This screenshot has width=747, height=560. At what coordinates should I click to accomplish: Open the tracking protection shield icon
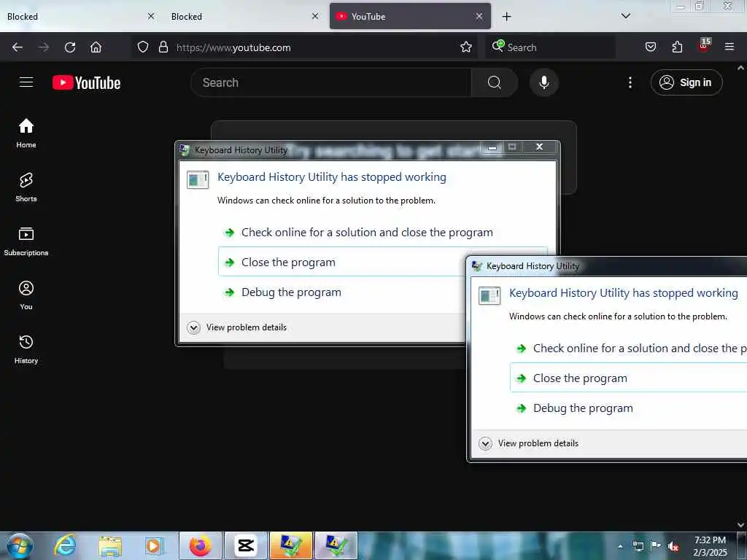[x=143, y=47]
